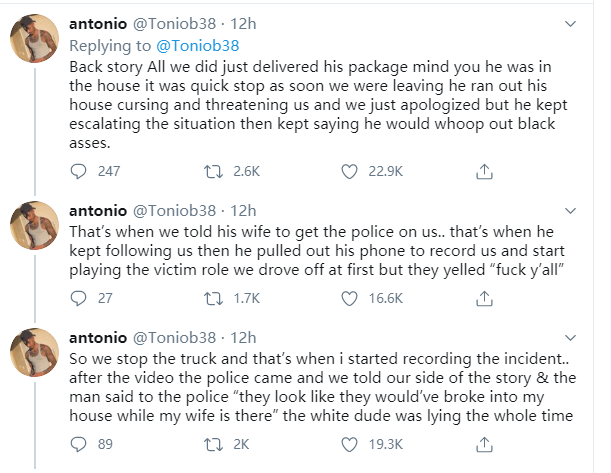Open the third tweet's dropdown chevron
Image resolution: width=611 pixels, height=473 pixels.
(572, 337)
